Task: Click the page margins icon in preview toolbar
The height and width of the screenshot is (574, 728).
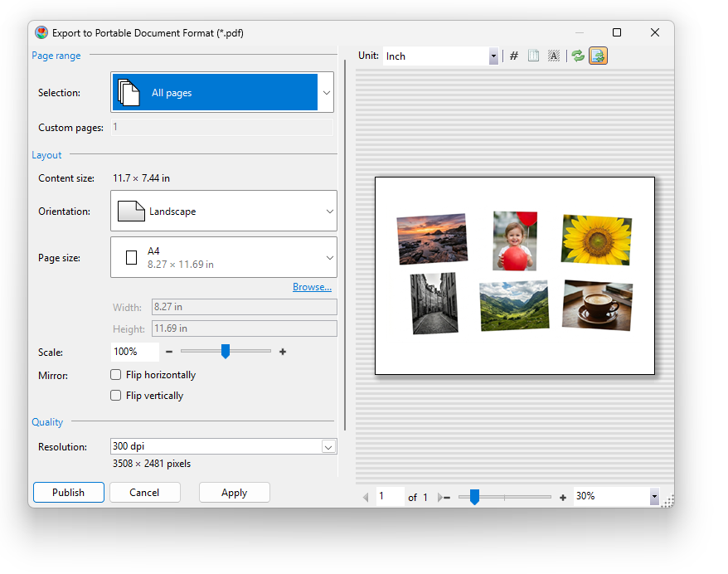Action: (x=534, y=56)
